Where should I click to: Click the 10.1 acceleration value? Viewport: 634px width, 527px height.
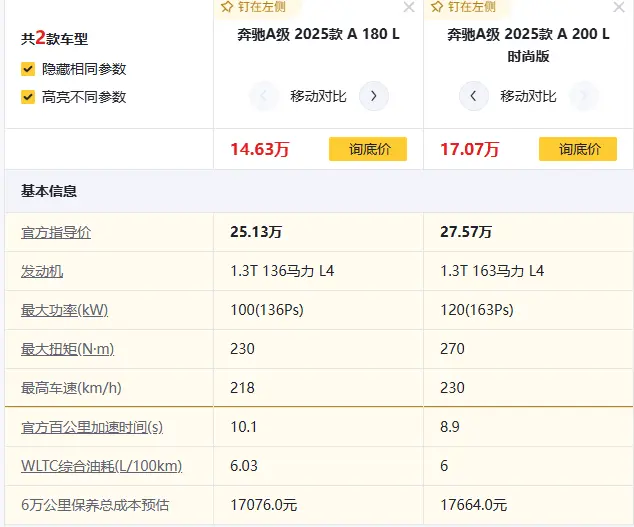pos(243,427)
